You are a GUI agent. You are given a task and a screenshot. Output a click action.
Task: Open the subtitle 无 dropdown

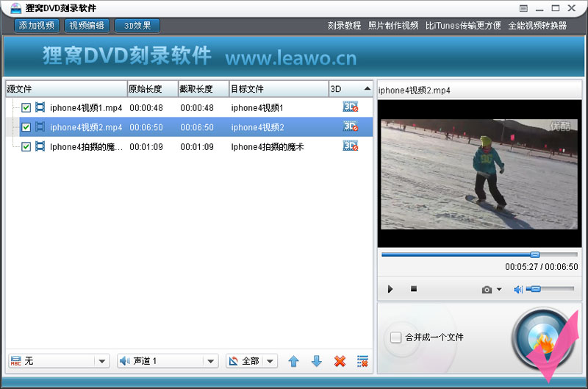pos(59,361)
